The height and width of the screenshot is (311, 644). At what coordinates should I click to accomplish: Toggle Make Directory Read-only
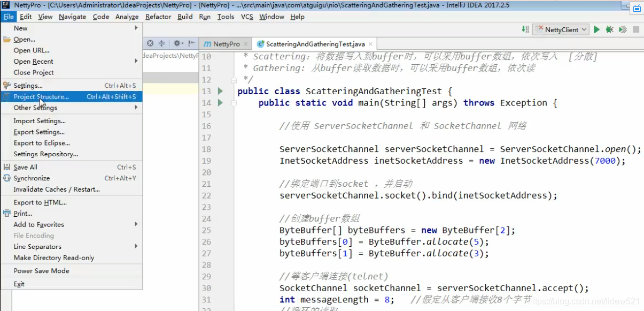pos(72,257)
